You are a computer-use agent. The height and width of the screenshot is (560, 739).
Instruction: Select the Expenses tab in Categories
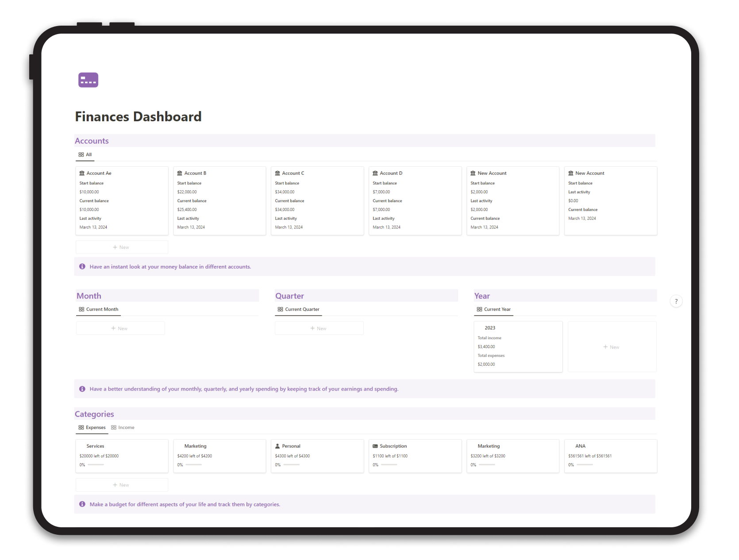coord(92,427)
